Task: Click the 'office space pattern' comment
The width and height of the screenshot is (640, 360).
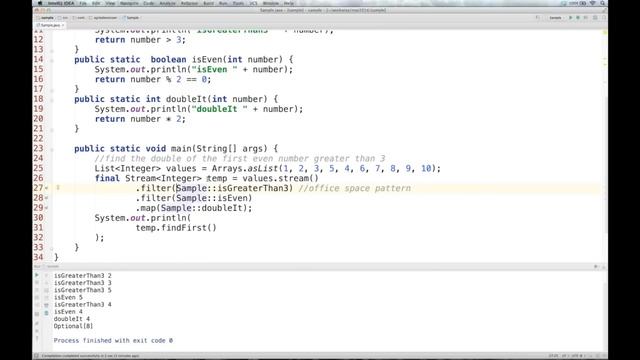Action: [355, 188]
